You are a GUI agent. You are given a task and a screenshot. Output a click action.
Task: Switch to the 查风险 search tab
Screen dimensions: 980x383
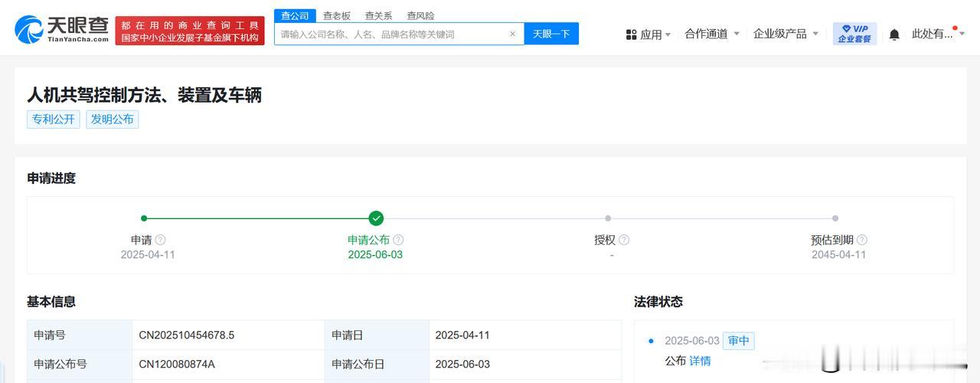[420, 15]
